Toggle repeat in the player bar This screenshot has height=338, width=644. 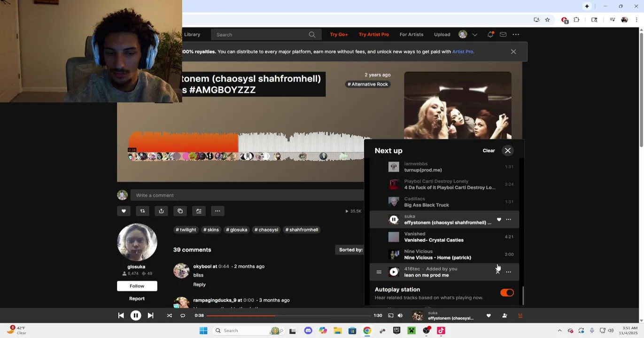click(x=183, y=315)
